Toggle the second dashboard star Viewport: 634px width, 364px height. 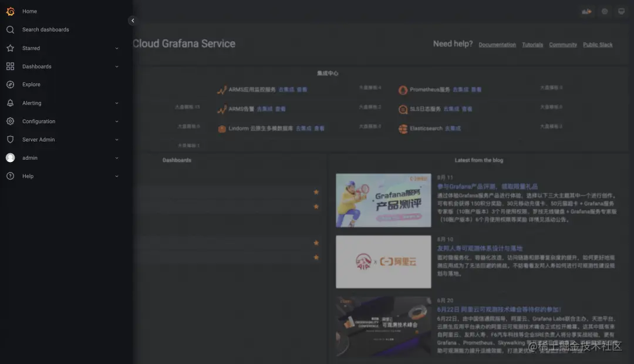pyautogui.click(x=316, y=207)
